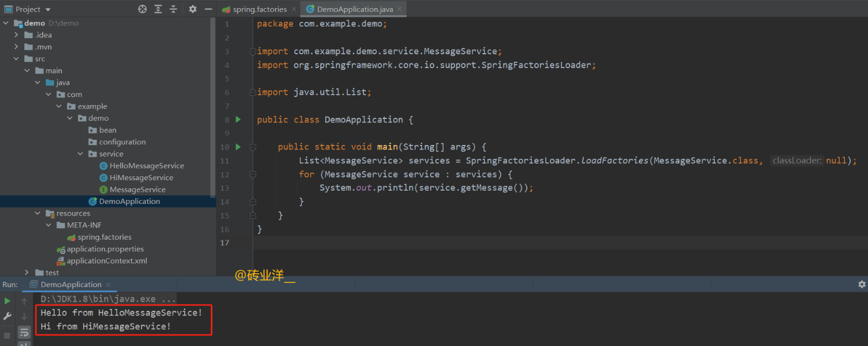Expand the test folder

[27, 272]
